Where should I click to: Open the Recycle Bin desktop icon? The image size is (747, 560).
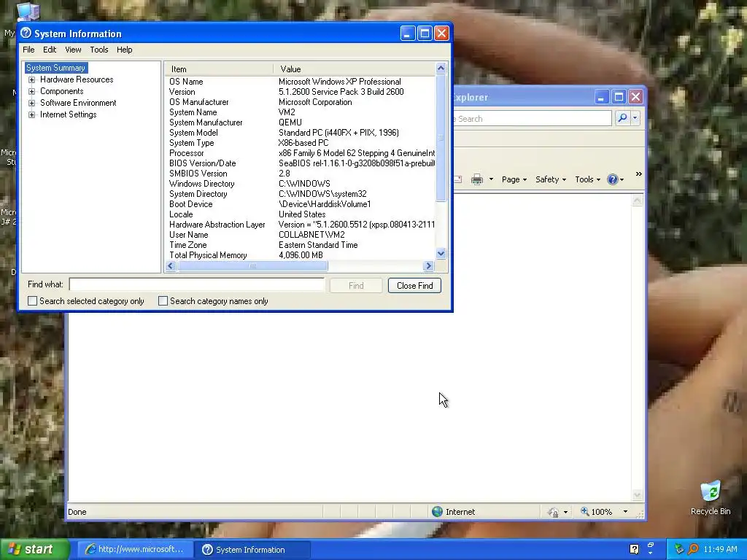pos(711,497)
